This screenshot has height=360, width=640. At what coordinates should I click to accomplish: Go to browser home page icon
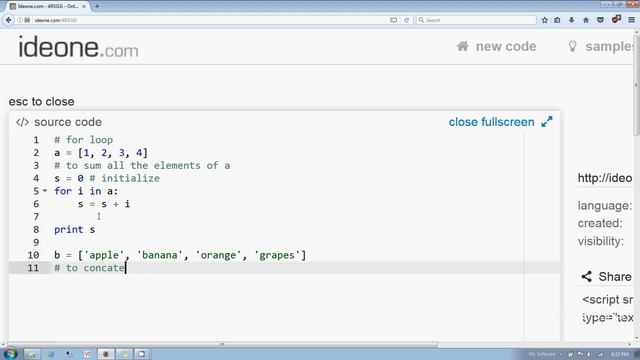586,20
